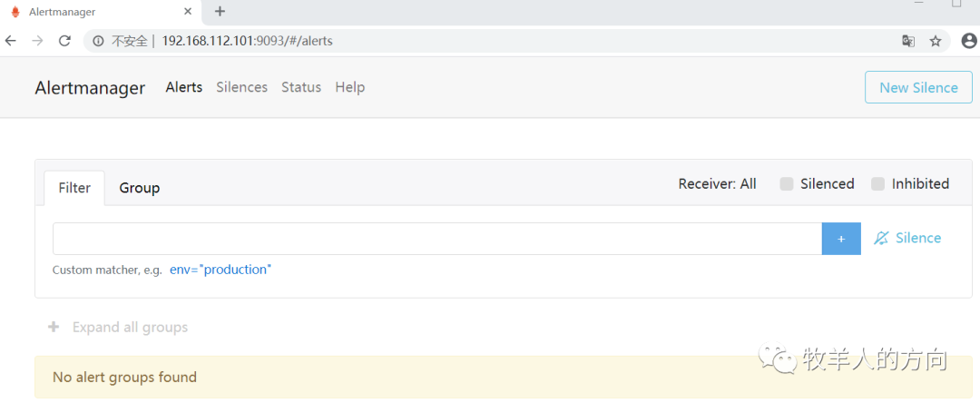This screenshot has width=980, height=403.
Task: Click the Custom matcher, e.g. hint text
Action: coord(107,270)
